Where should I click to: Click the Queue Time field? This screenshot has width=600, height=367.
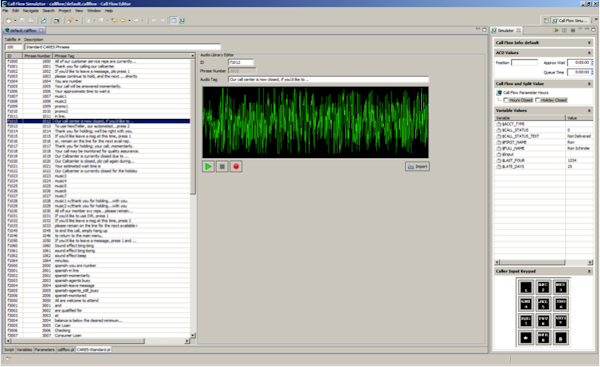point(579,72)
